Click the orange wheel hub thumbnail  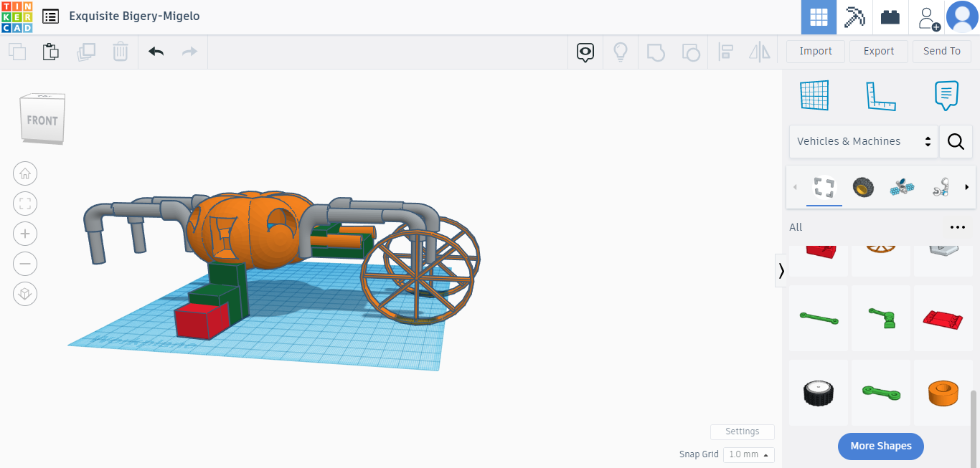point(943,393)
